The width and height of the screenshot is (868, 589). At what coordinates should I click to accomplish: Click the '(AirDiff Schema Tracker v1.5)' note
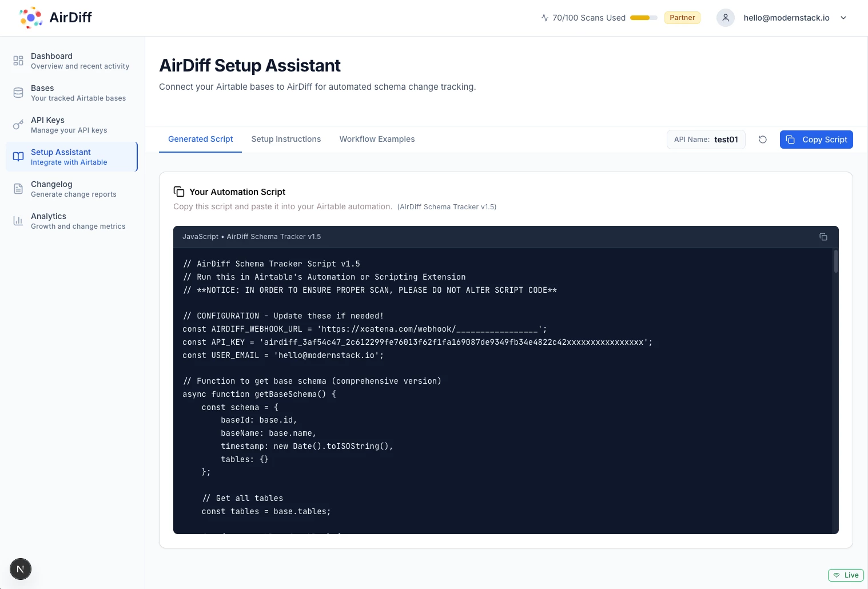pyautogui.click(x=447, y=207)
